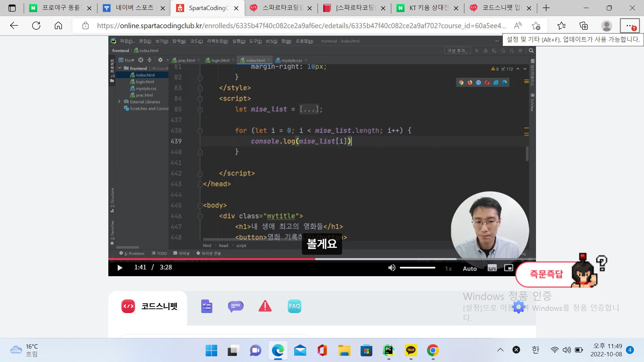The image size is (644, 362).
Task: Show hidden system tray icons
Action: (x=500, y=350)
